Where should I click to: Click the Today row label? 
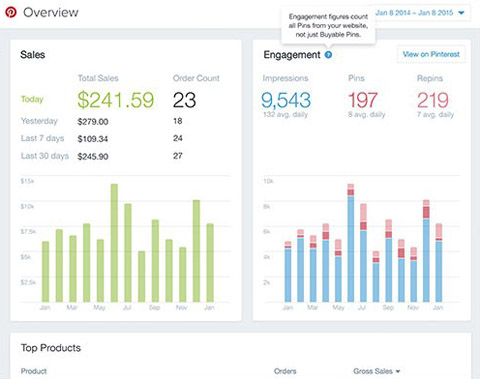coord(32,99)
